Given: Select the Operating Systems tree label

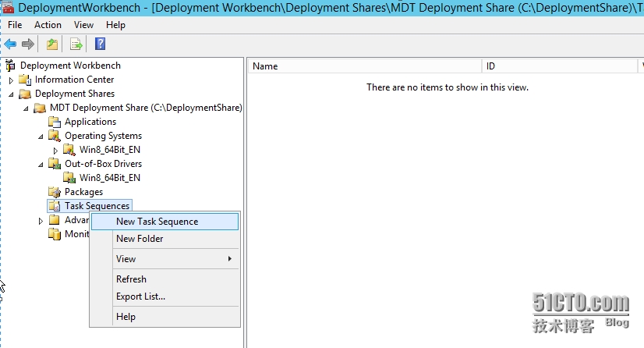Looking at the screenshot, I should tap(103, 136).
